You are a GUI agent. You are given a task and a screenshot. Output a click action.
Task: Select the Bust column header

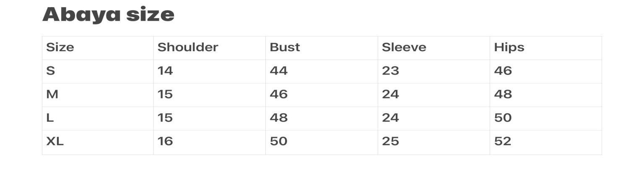(x=285, y=47)
